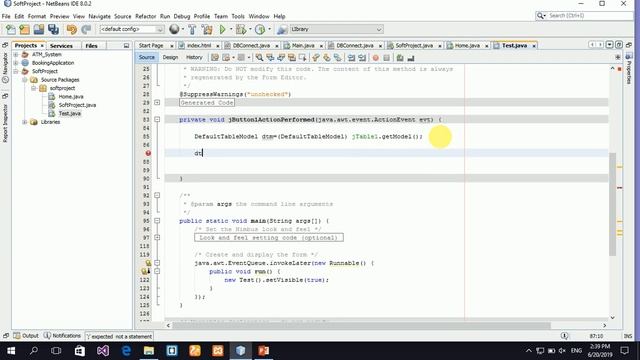Open the Services panel tab
640x360 pixels.
[x=61, y=46]
